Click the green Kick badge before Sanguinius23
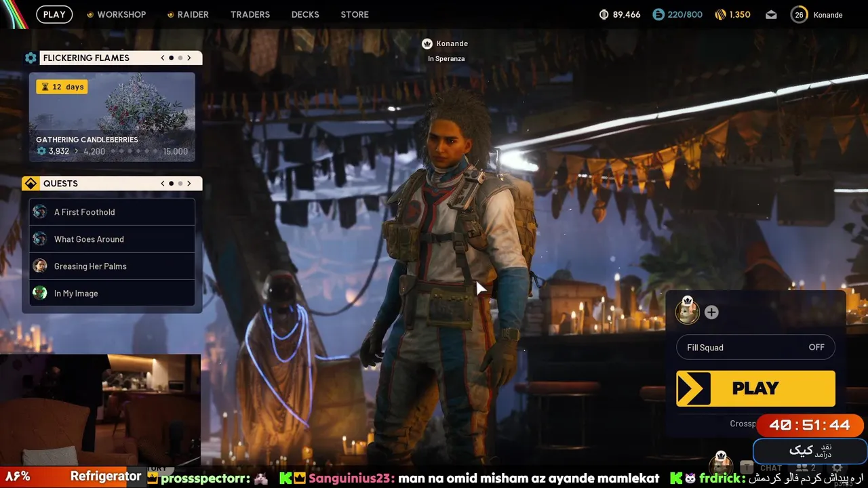Viewport: 868px width, 488px height. tap(286, 478)
